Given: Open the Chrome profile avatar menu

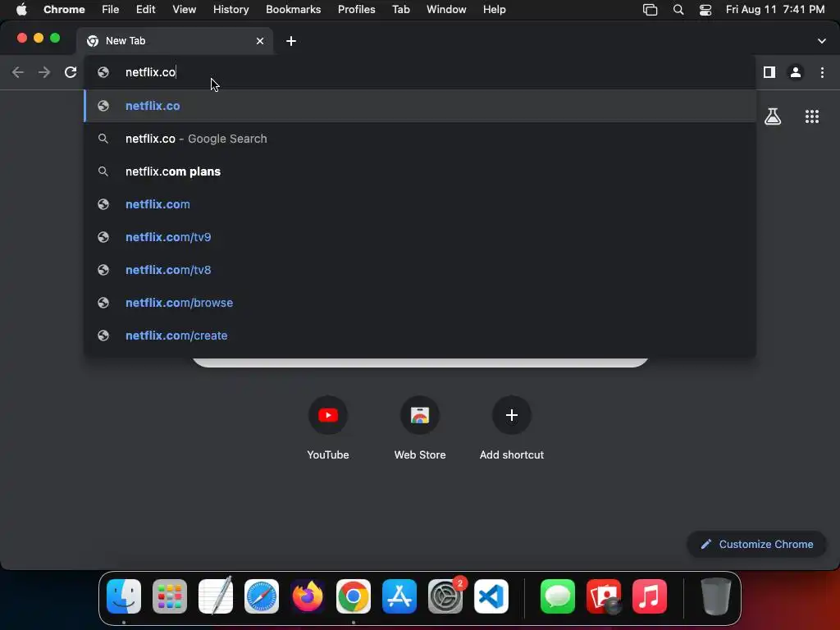Looking at the screenshot, I should click(796, 72).
